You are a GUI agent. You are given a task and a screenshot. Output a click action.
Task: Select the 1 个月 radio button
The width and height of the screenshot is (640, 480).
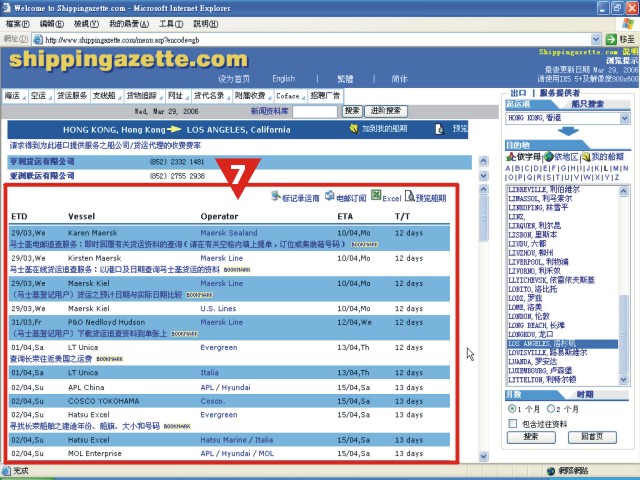(511, 409)
